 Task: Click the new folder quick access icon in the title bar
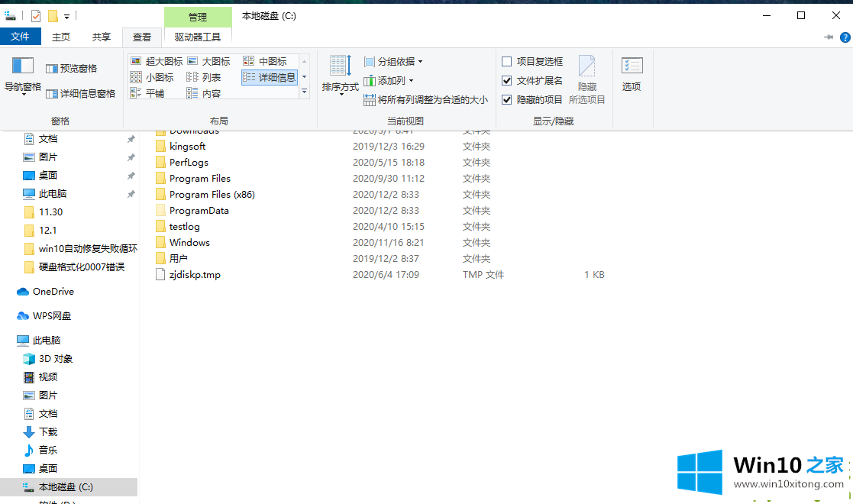tap(53, 16)
